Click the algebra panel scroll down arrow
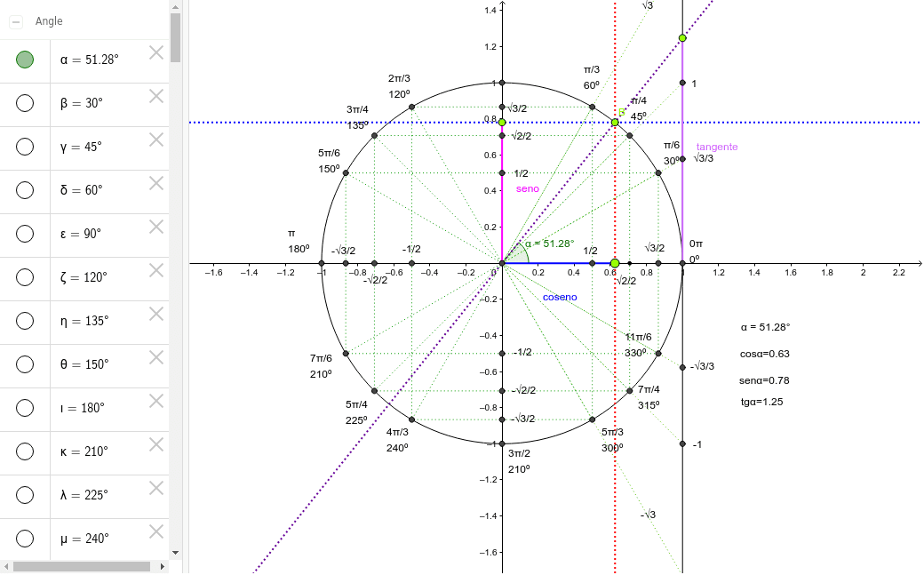The image size is (924, 575). [x=175, y=553]
